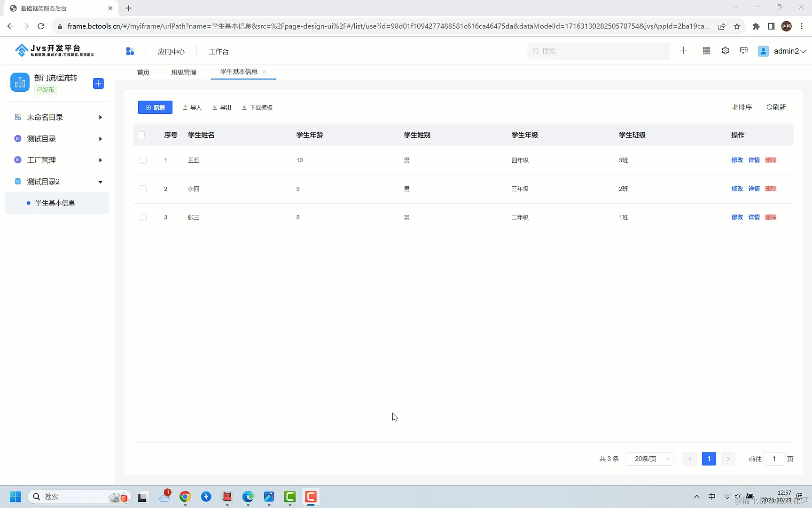
Task: Go back with the browser back arrow
Action: 10,26
